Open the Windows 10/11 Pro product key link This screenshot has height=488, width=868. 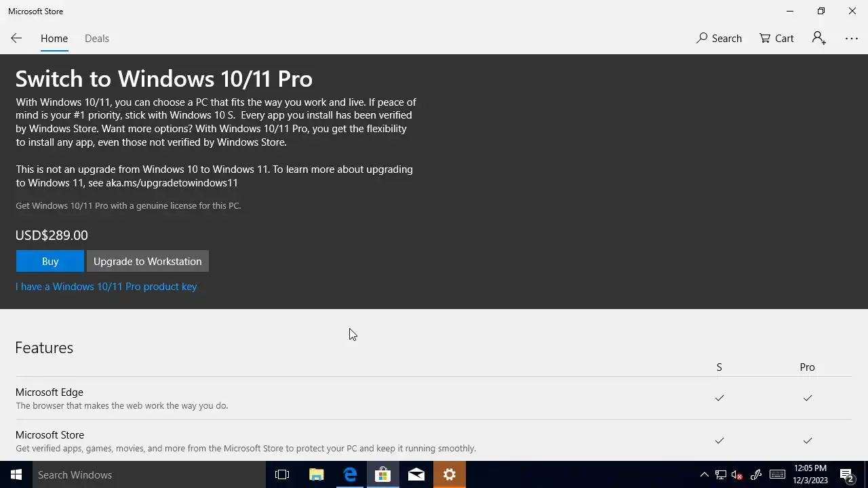106,287
